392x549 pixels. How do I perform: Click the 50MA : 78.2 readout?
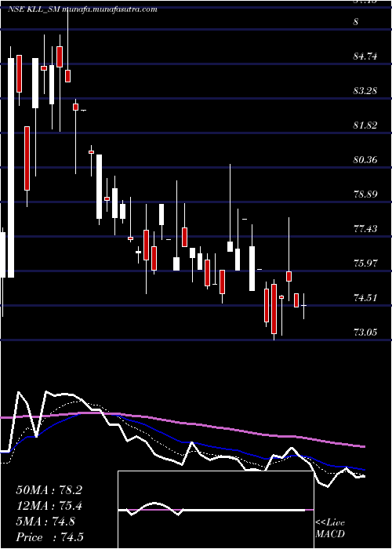pos(49,490)
